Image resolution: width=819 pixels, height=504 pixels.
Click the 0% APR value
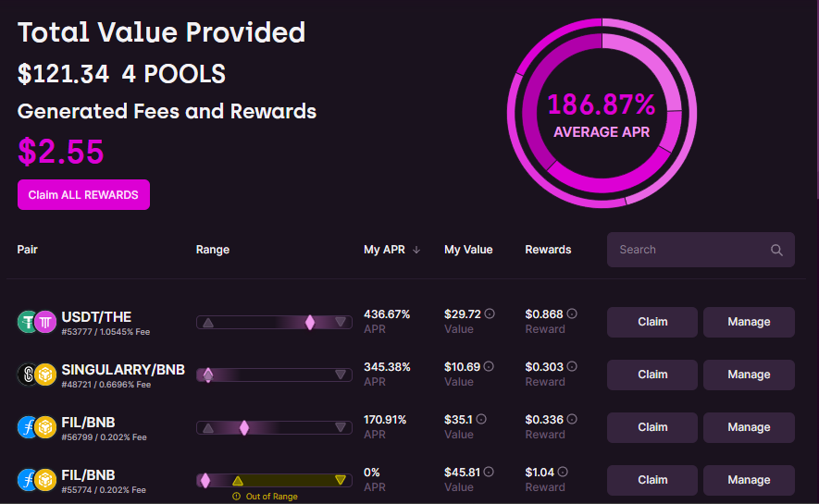point(372,473)
